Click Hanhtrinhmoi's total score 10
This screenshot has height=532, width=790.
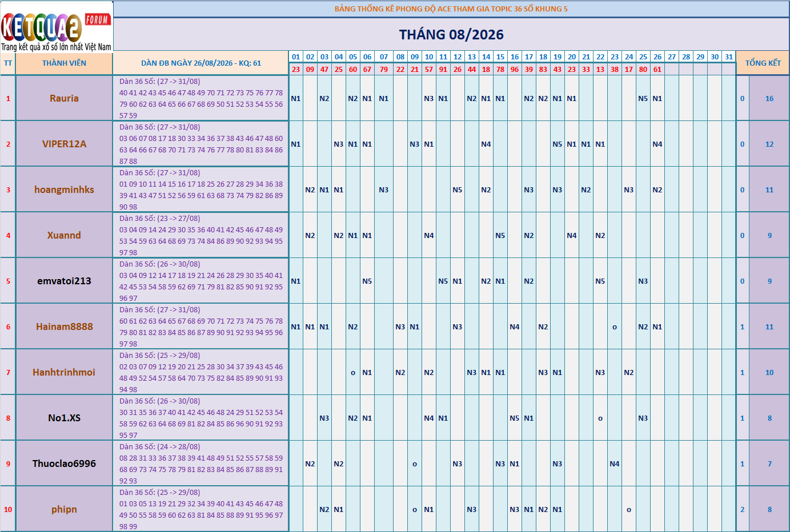(769, 373)
